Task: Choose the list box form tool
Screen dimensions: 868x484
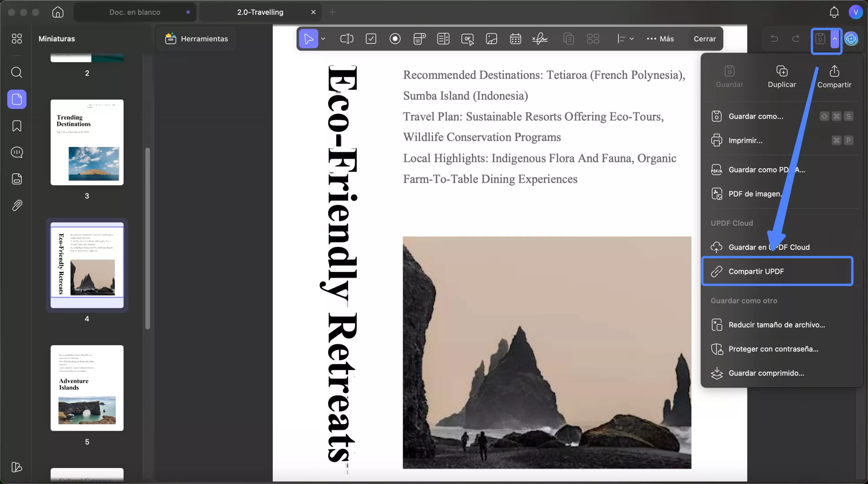Action: pyautogui.click(x=443, y=39)
